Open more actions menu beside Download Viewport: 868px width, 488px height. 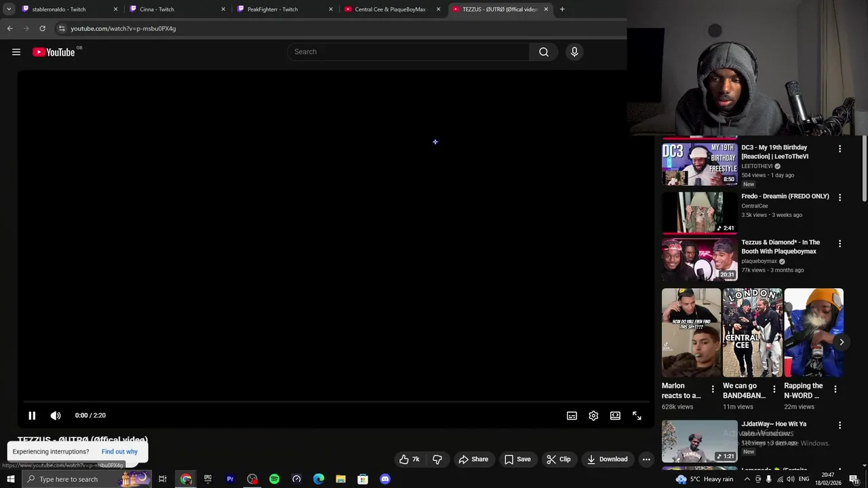pyautogui.click(x=646, y=460)
